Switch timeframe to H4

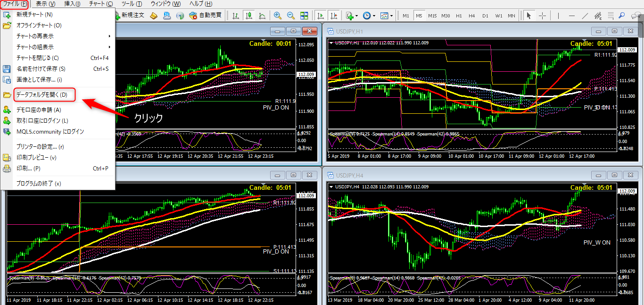tap(472, 16)
